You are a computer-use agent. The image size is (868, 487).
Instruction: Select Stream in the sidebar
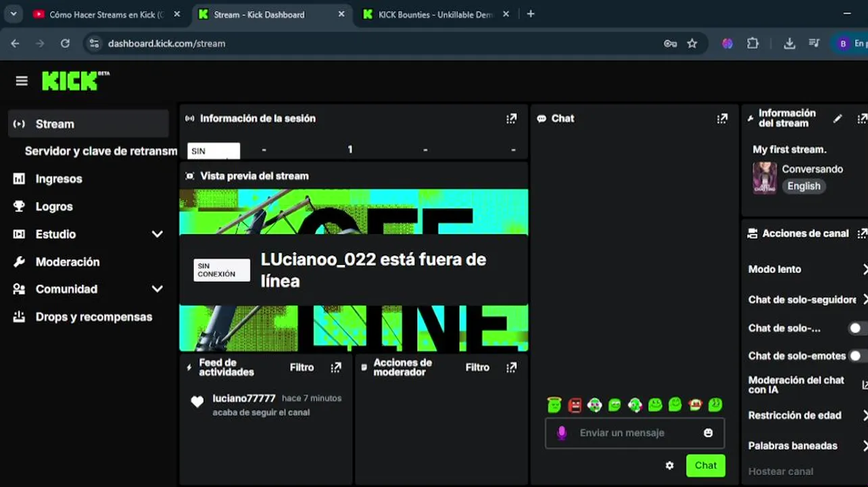[89, 124]
